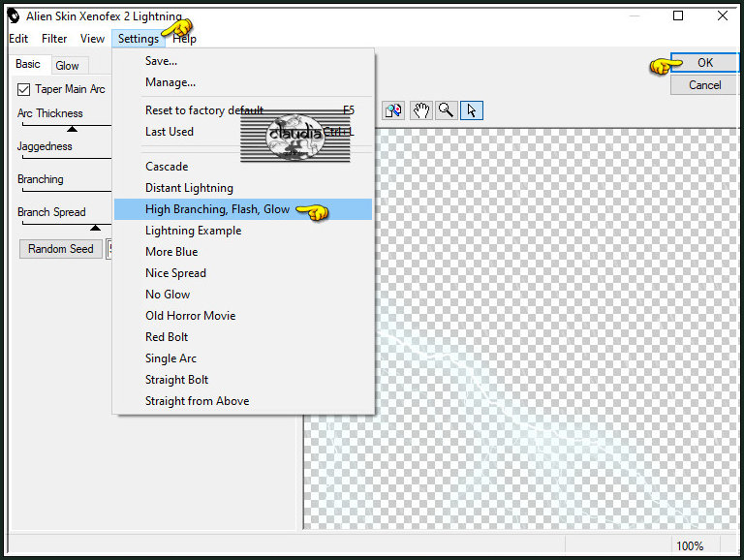Click the Branch Spread slider handle

click(95, 228)
